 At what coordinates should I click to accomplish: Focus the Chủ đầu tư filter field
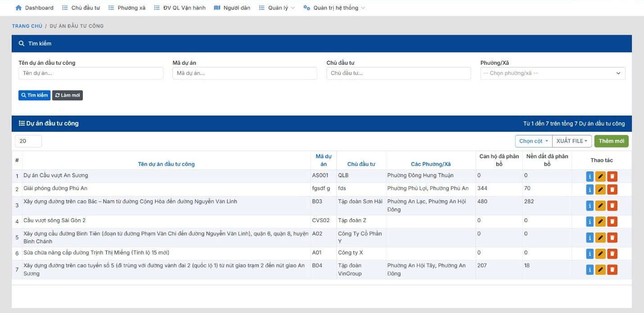click(x=399, y=73)
